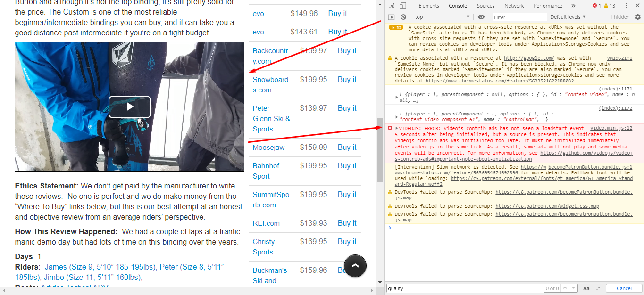This screenshot has width=644, height=295.
Task: Click the $159.99 Moosejaw price
Action: pyautogui.click(x=313, y=147)
